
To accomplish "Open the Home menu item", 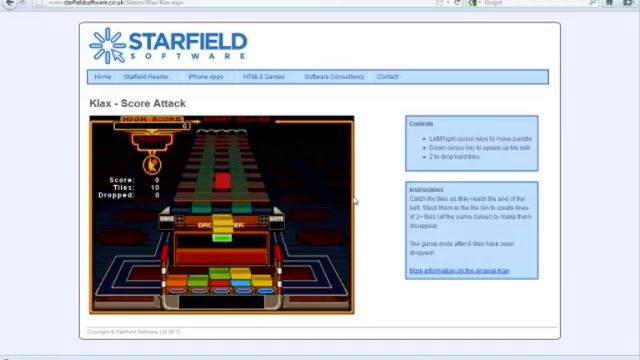I will 102,77.
